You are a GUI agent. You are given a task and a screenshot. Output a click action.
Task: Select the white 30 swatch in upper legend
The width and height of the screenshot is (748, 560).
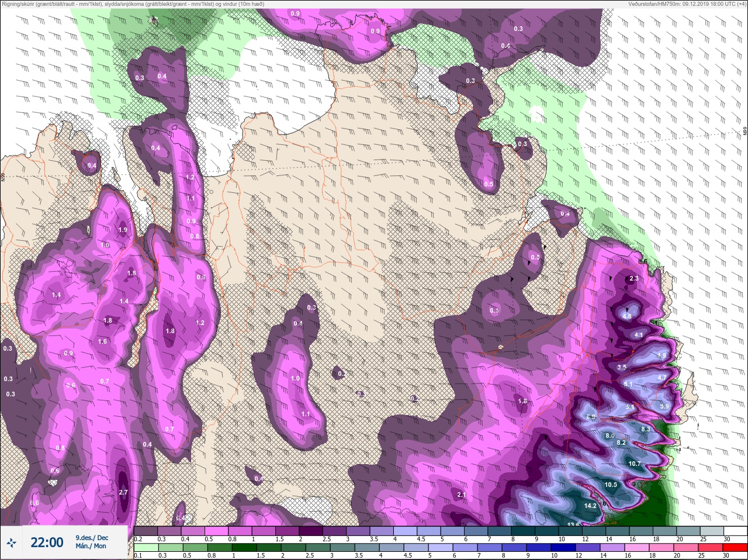[x=735, y=531]
